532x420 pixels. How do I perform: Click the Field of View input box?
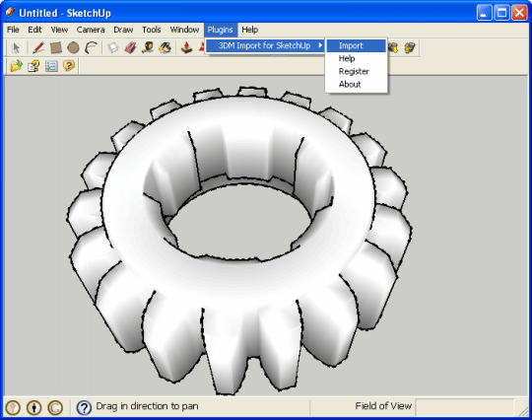(464, 407)
